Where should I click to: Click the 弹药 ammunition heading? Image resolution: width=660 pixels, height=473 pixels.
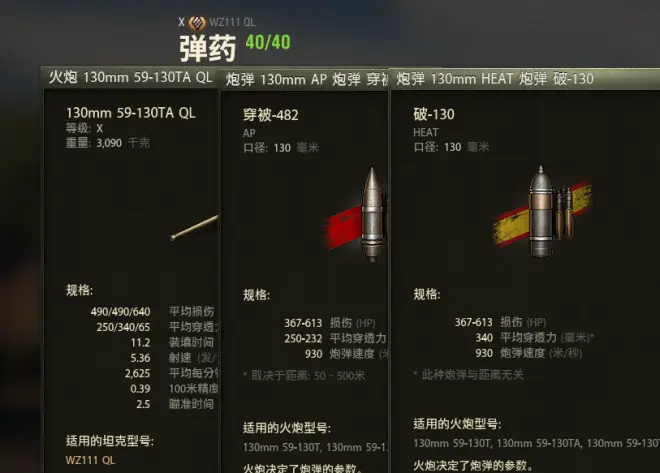pyautogui.click(x=208, y=48)
